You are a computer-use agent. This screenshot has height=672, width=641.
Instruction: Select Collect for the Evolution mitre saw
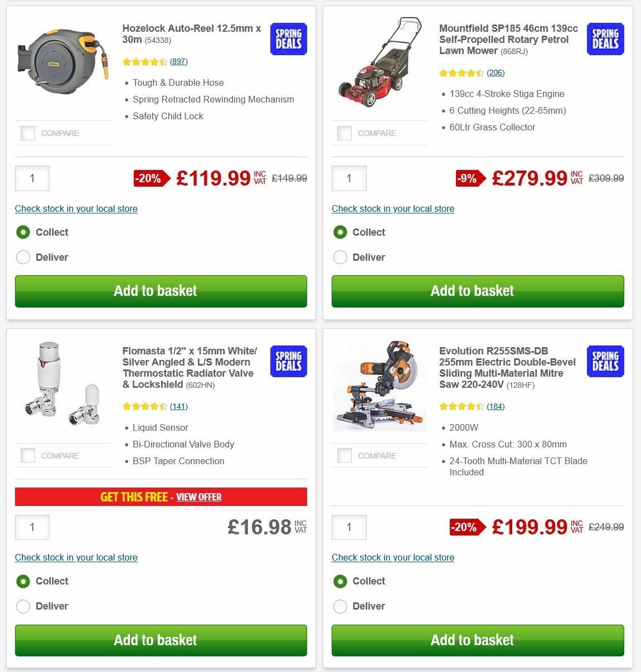[340, 581]
